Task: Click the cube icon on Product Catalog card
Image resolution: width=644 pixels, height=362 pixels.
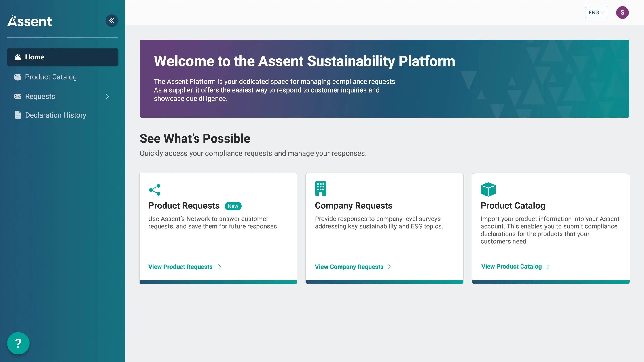Action: pyautogui.click(x=488, y=189)
